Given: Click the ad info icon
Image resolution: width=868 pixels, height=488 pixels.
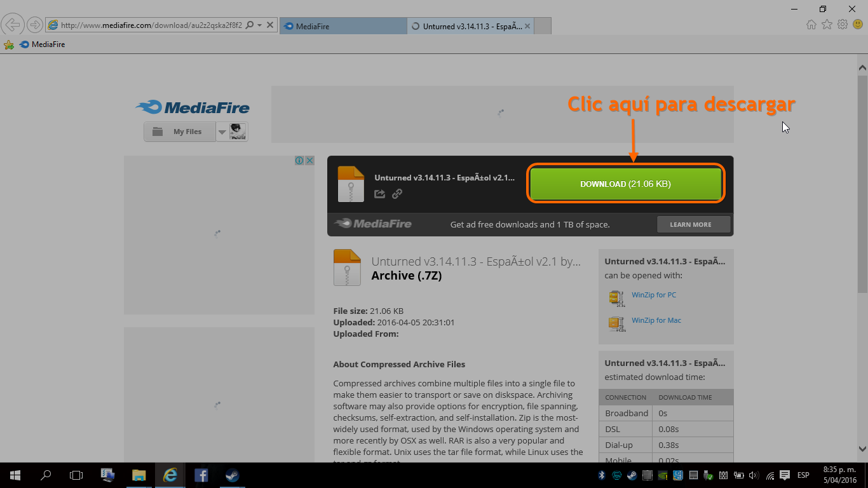Looking at the screenshot, I should click(299, 161).
